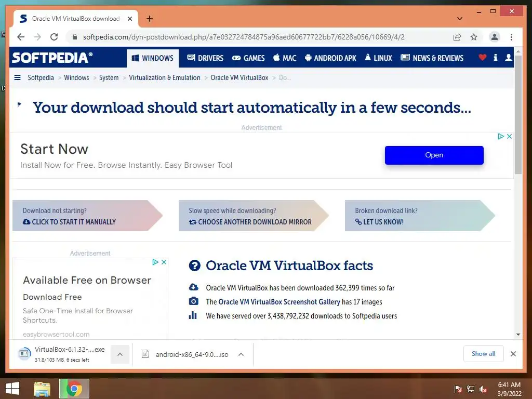532x399 pixels.
Task: Open Chrome's three-dot menu
Action: pos(511,37)
